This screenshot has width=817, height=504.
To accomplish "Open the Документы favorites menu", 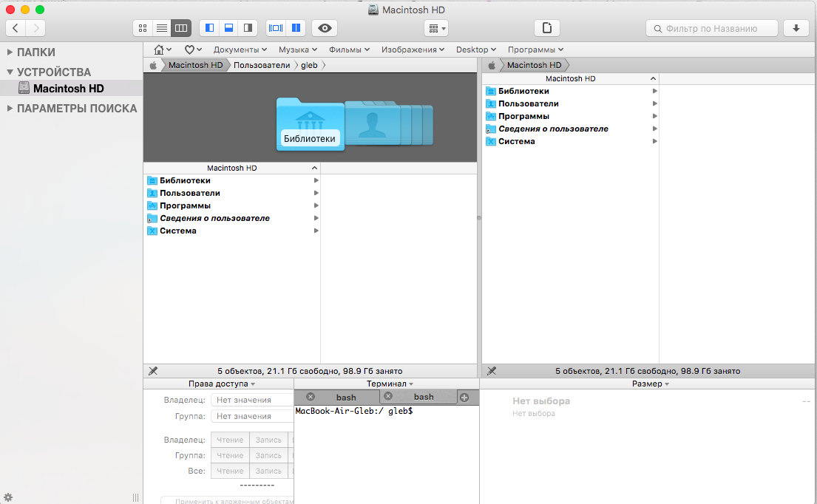I will [x=240, y=50].
